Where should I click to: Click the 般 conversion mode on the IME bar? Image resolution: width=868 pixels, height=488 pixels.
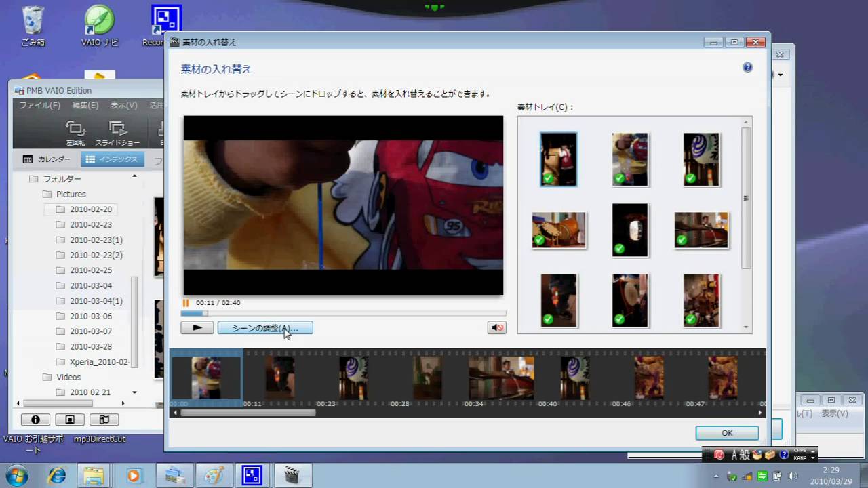coord(745,455)
